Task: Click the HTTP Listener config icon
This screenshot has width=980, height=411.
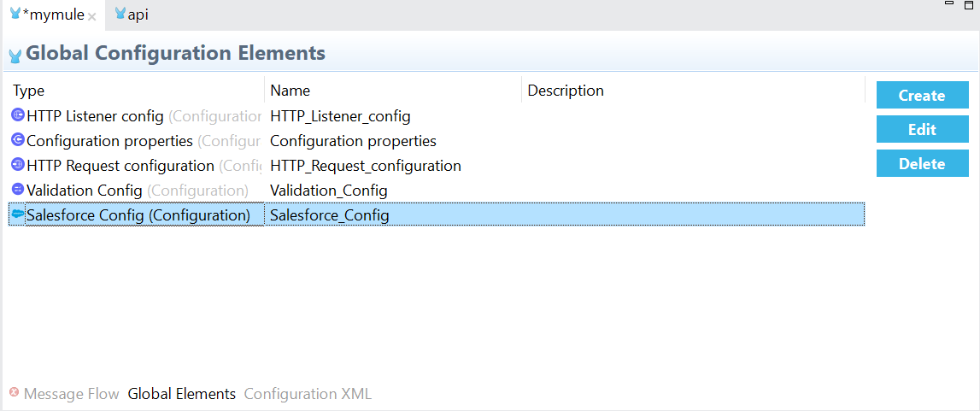Action: [x=18, y=115]
